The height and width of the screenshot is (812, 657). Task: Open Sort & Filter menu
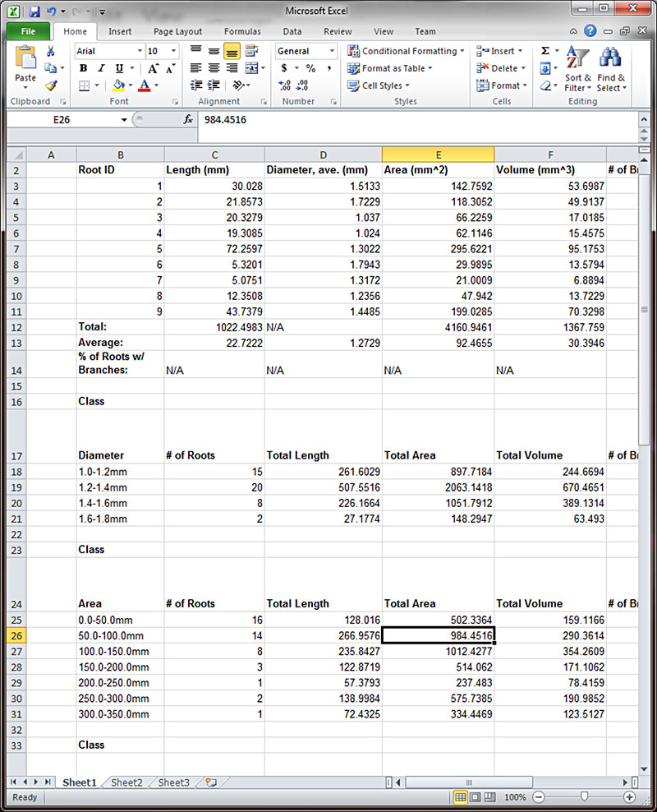click(x=577, y=69)
